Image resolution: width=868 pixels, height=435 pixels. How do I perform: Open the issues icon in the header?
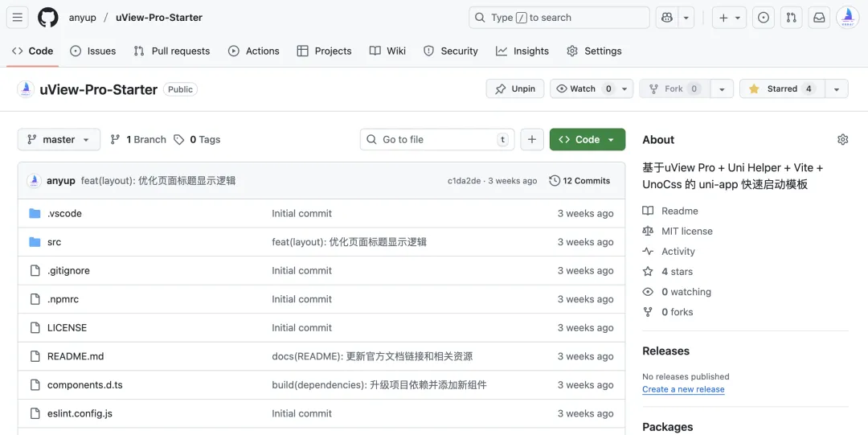(764, 18)
